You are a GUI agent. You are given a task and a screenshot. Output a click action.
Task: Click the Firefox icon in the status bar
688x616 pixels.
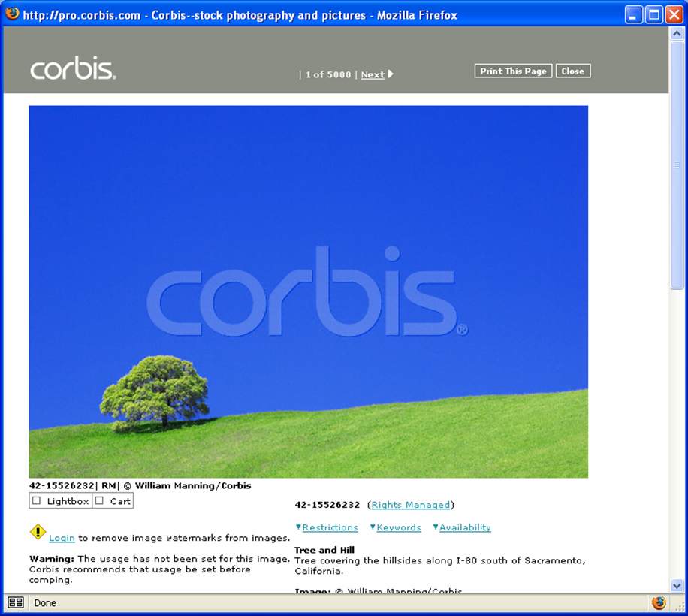click(x=659, y=602)
